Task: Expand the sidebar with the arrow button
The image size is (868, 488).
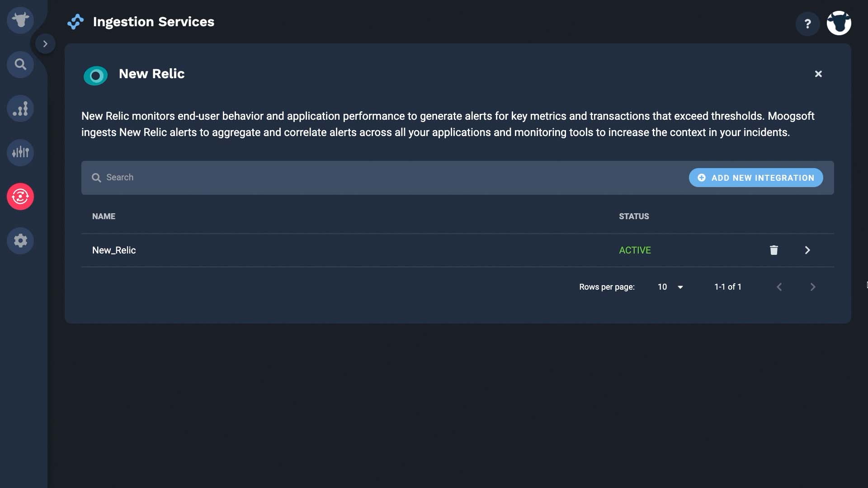Action: coord(45,44)
